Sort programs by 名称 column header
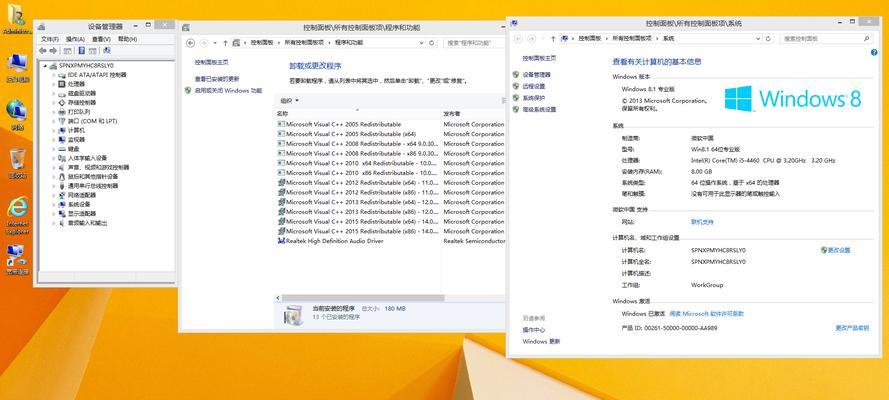Image resolution: width=889 pixels, height=400 pixels. tap(282, 113)
